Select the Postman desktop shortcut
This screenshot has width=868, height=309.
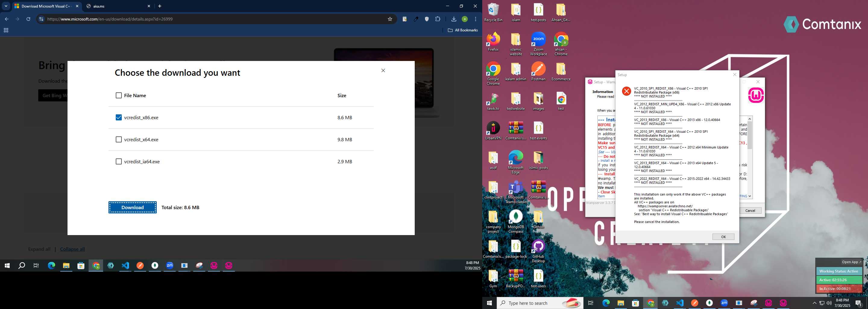[538, 71]
